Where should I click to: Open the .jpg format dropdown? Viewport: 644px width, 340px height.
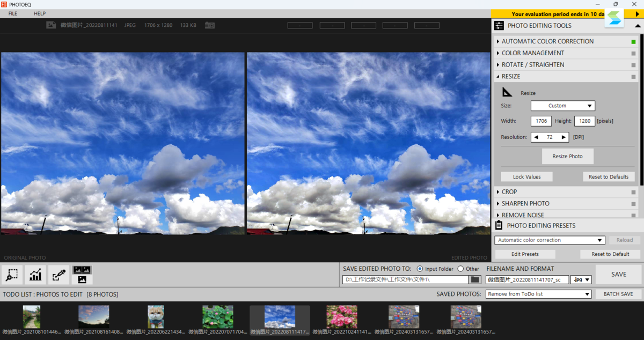point(581,279)
